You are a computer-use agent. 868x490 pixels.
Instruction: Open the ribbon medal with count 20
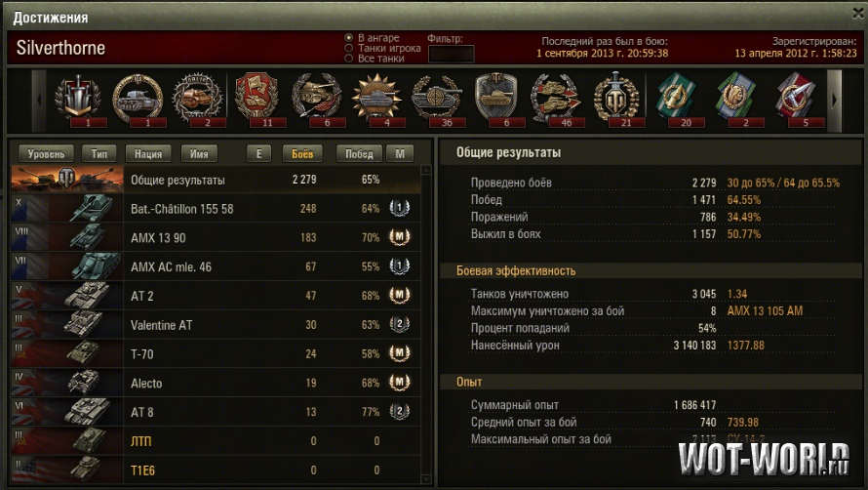677,99
